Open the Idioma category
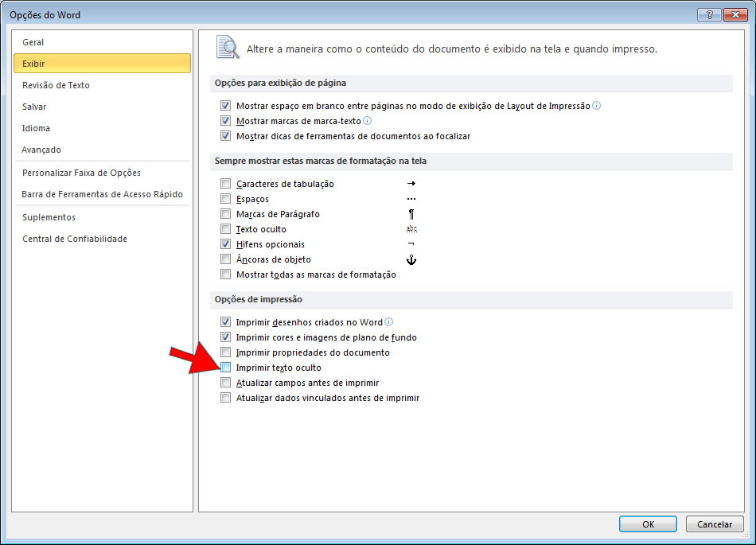756x545 pixels. point(102,128)
